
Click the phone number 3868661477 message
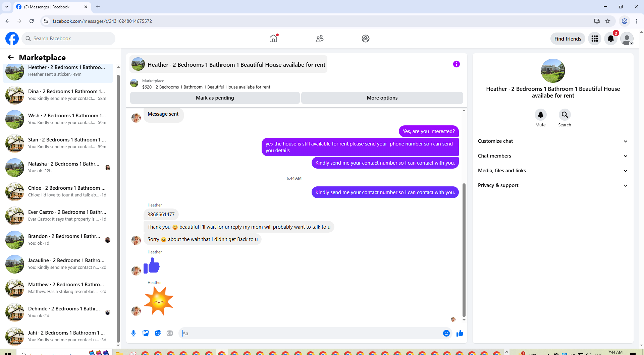tap(161, 215)
